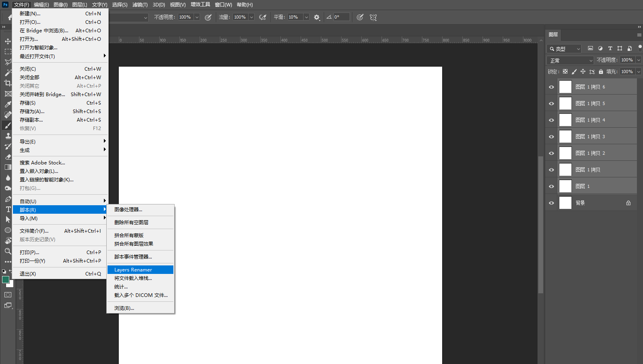Toggle pressure for opacity in options bar

(x=208, y=17)
